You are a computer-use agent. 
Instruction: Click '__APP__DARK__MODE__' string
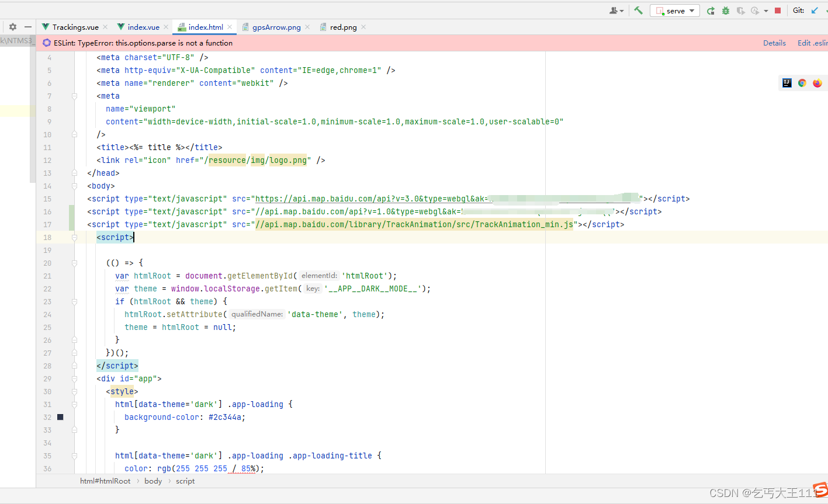(x=373, y=289)
